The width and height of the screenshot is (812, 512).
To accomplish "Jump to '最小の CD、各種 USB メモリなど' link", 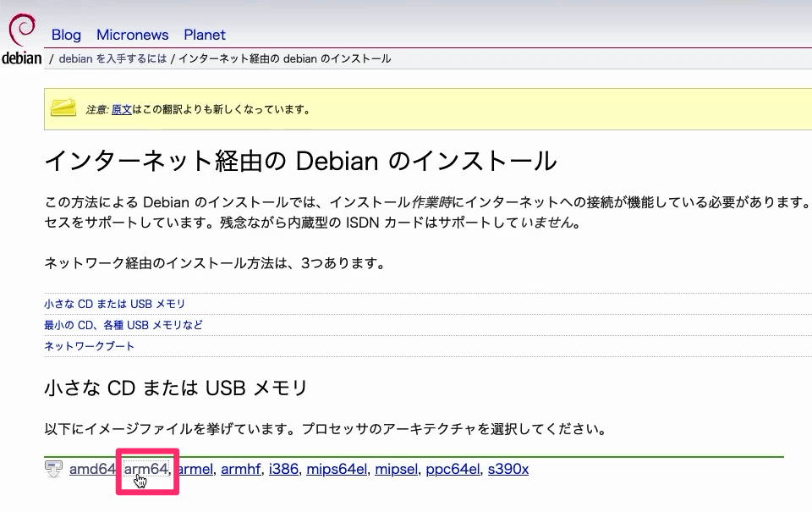I will coord(123,325).
